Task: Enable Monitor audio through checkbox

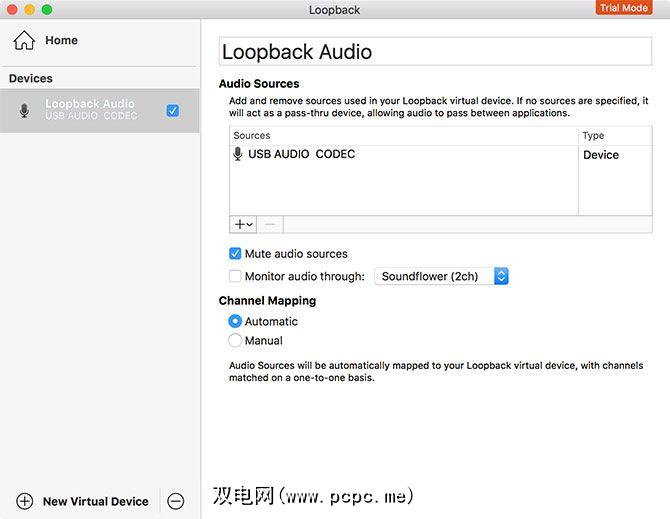Action: pyautogui.click(x=235, y=276)
